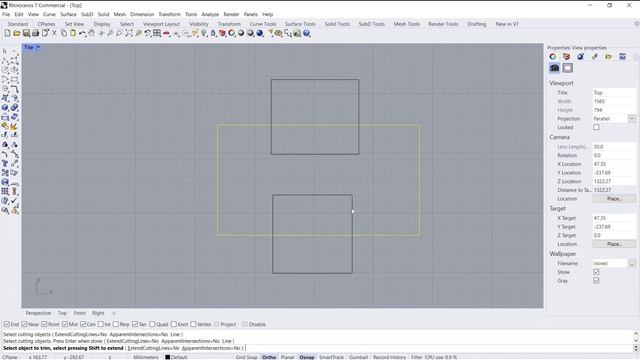This screenshot has width=640, height=360.
Task: Click the Paste clipboard icon
Action: pyautogui.click(x=73, y=33)
